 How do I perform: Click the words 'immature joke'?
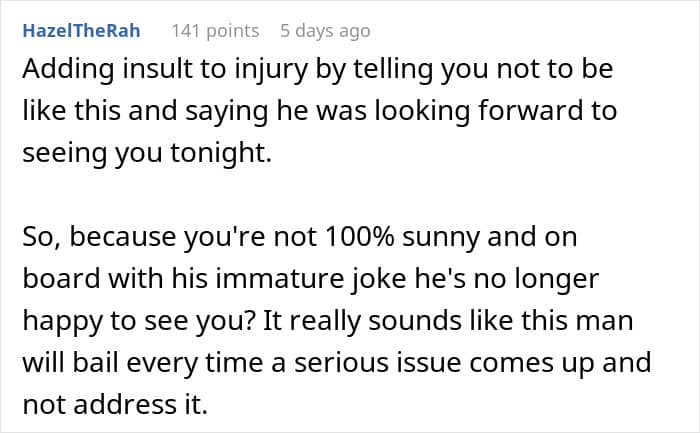tap(311, 280)
